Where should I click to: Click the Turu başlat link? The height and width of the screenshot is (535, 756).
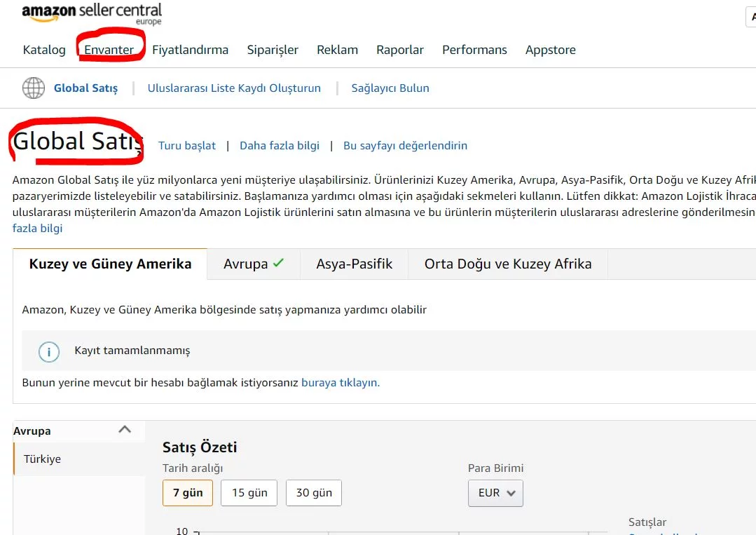pyautogui.click(x=187, y=145)
